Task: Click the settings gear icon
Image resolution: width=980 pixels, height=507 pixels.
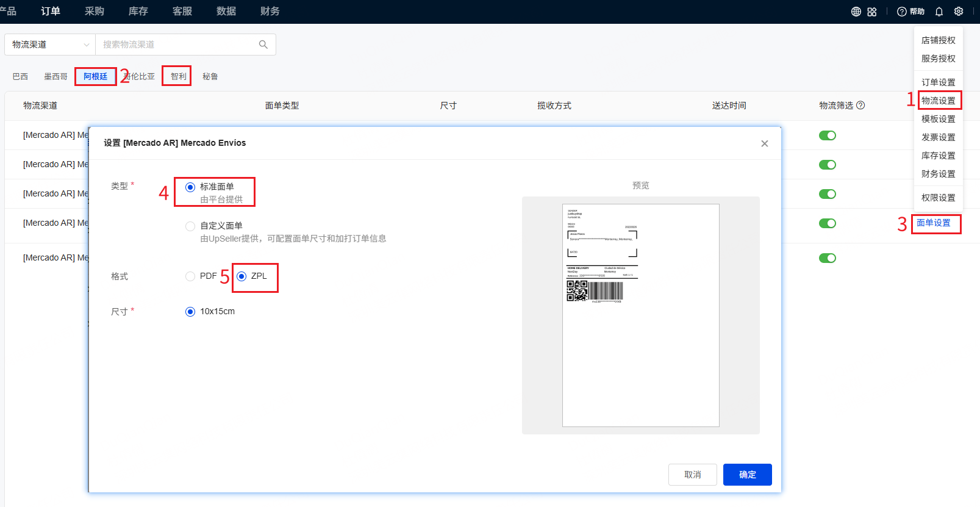Action: [x=959, y=12]
